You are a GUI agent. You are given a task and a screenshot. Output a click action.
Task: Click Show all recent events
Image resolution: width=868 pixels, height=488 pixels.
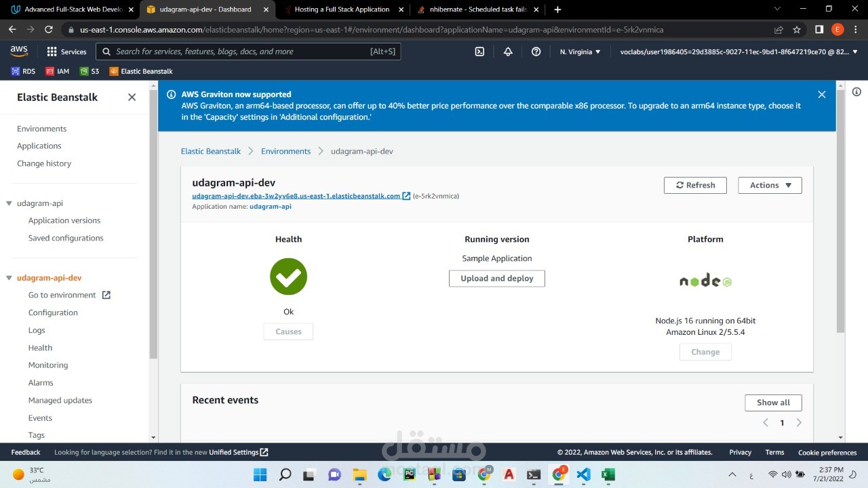coord(773,402)
